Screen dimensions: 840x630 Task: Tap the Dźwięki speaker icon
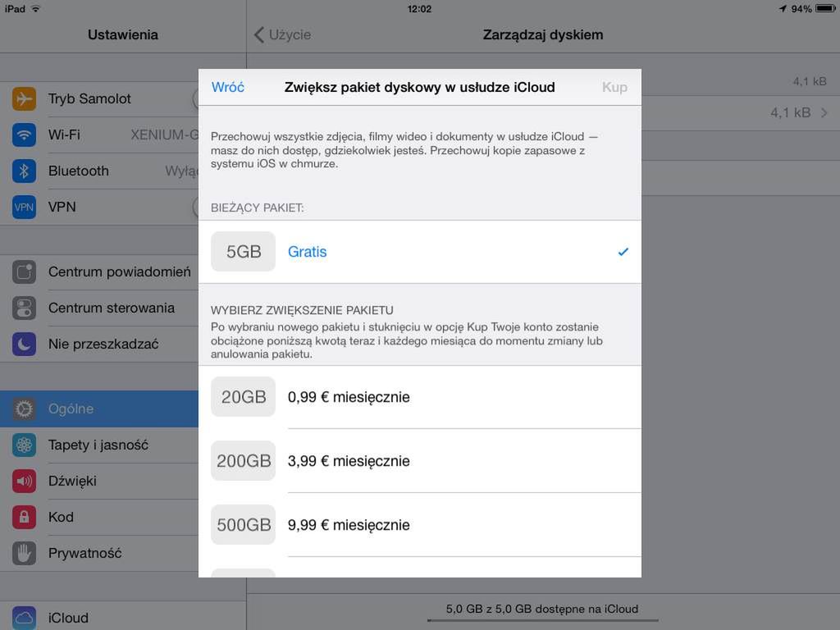point(25,481)
